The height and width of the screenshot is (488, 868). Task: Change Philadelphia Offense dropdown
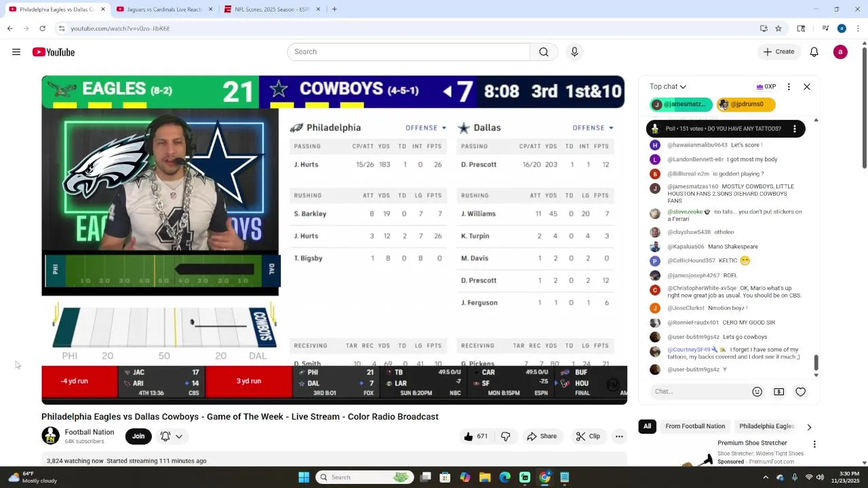(426, 127)
